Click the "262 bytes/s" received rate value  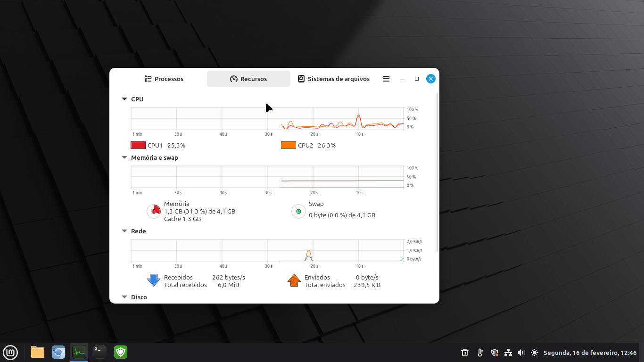(x=229, y=277)
